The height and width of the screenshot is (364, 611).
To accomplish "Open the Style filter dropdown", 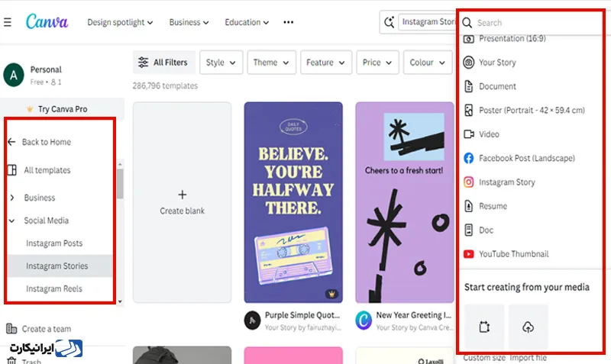I will (x=221, y=63).
